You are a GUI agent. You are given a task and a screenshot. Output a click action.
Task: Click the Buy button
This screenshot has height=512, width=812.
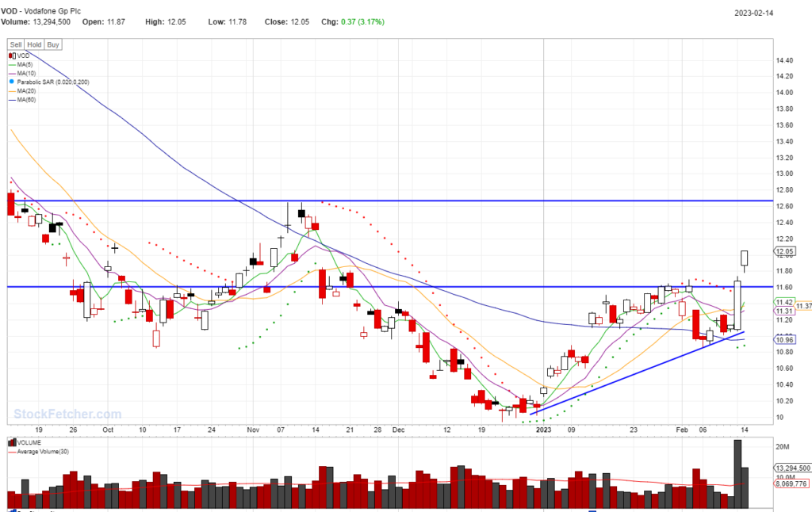click(x=53, y=44)
